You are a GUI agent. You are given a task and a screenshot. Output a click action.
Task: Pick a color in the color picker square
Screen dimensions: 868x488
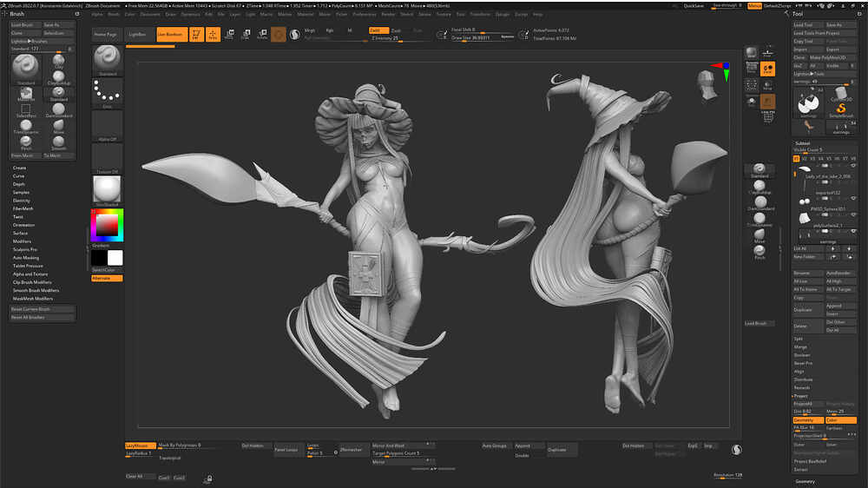click(108, 226)
